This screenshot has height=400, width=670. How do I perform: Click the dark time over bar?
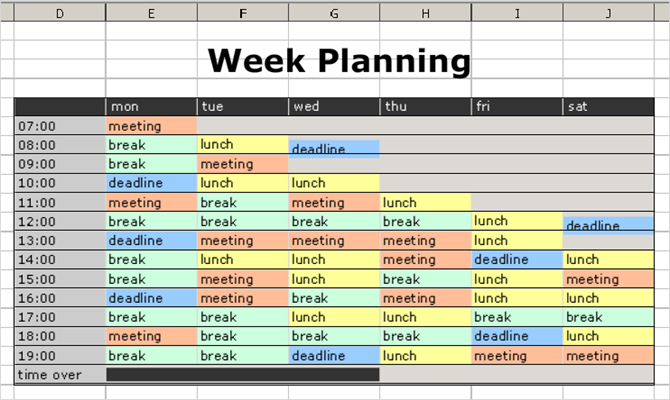[x=243, y=374]
